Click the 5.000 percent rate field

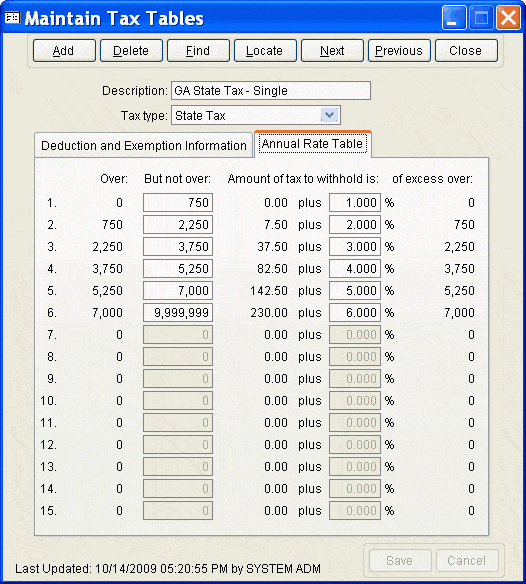click(x=355, y=291)
